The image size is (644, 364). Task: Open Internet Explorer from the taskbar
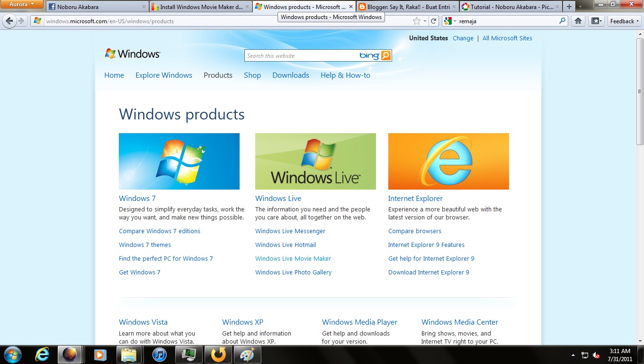43,355
